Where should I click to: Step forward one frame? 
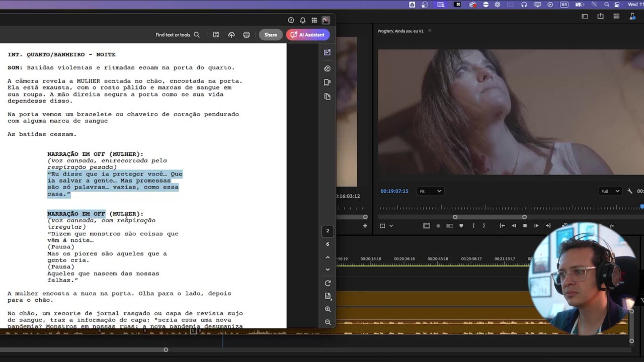click(536, 226)
